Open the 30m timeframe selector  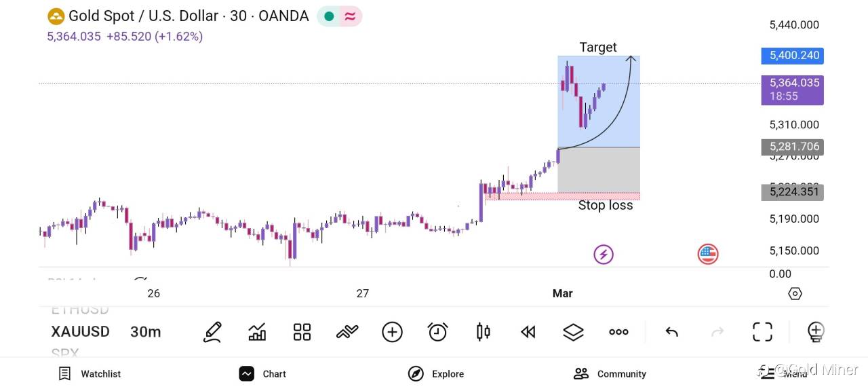pos(145,332)
